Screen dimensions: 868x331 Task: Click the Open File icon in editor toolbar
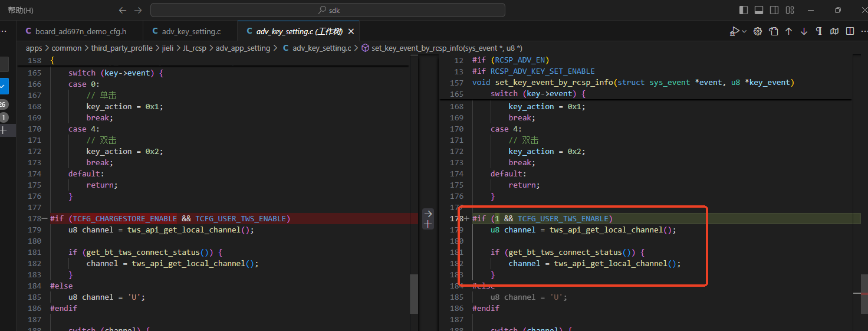pyautogui.click(x=774, y=31)
